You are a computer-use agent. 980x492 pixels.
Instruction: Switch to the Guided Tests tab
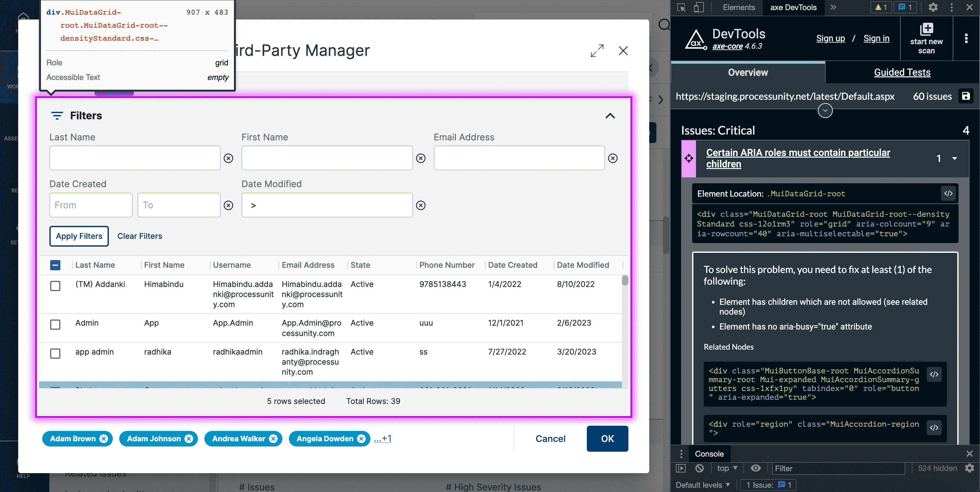click(902, 72)
